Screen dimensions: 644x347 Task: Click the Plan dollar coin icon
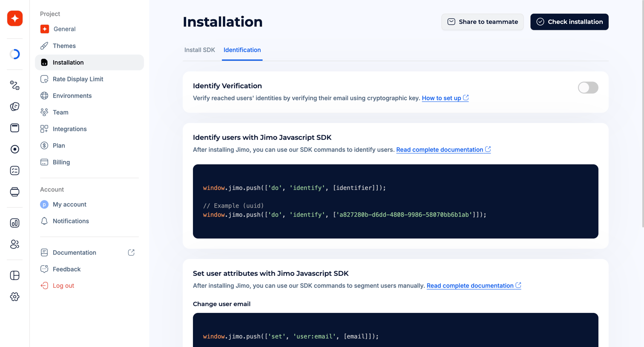tap(44, 145)
